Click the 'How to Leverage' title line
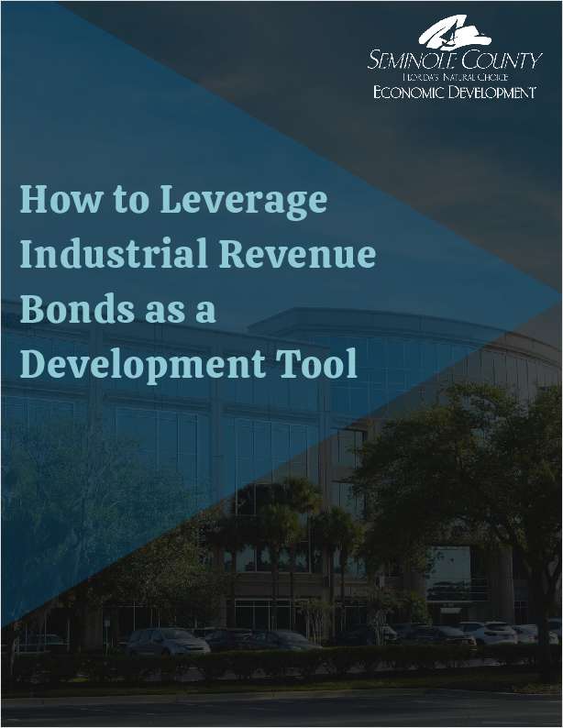Viewport: 563px width, 728px height. point(173,199)
